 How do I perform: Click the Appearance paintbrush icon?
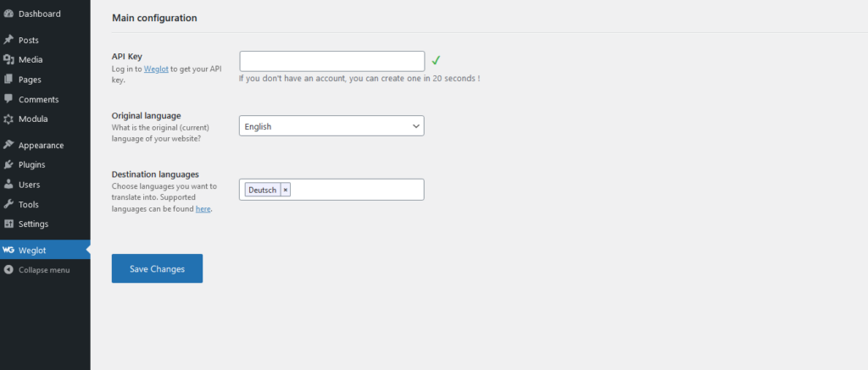click(x=8, y=145)
